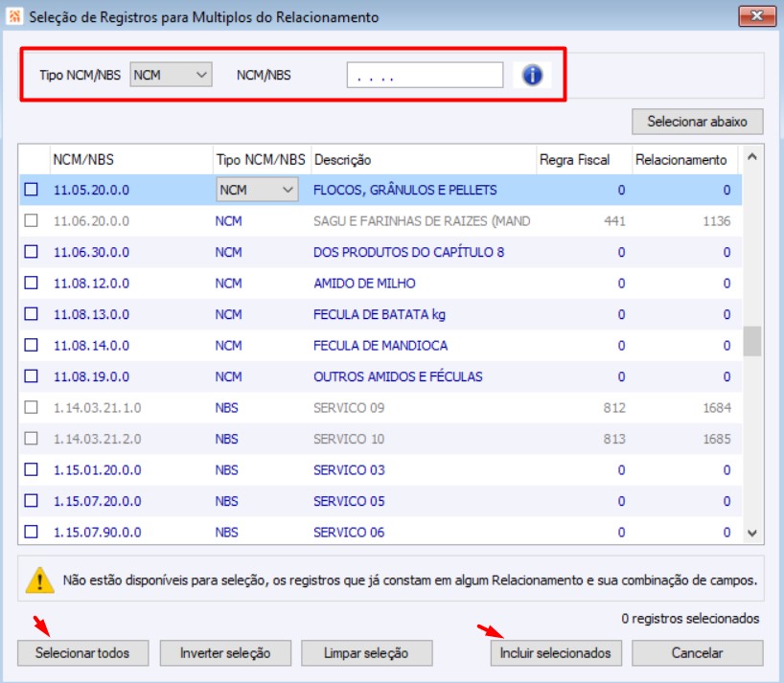Screen dimensions: 784x683
Task: Click the SERVICO 06 description
Action: (349, 532)
